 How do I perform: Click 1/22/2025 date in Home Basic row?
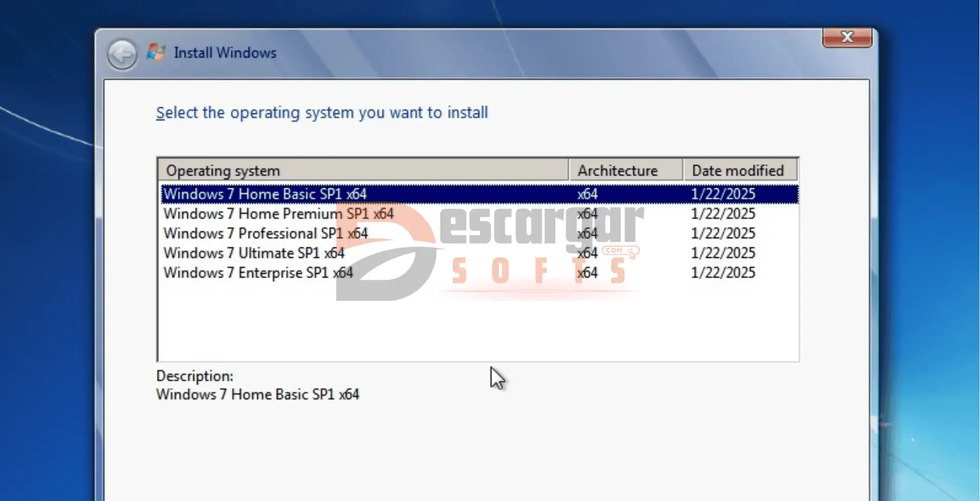tap(723, 194)
